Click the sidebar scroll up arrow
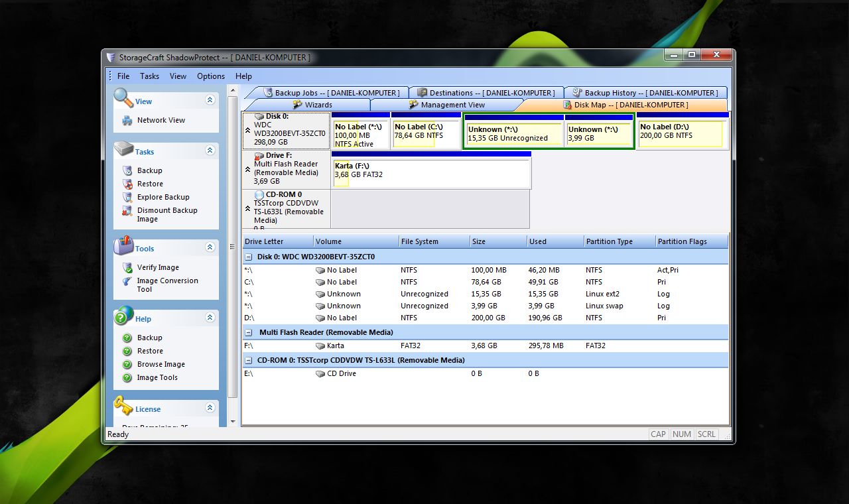Image resolution: width=849 pixels, height=504 pixels. tap(233, 90)
